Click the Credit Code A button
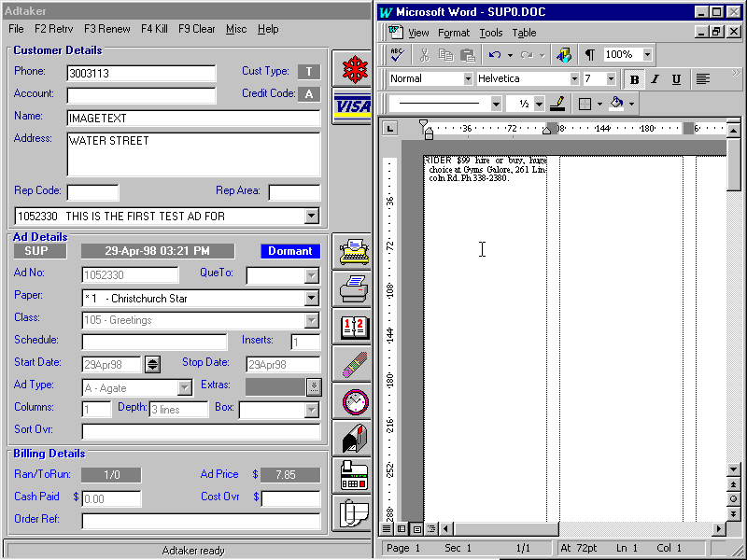This screenshot has height=560, width=747. coord(309,94)
